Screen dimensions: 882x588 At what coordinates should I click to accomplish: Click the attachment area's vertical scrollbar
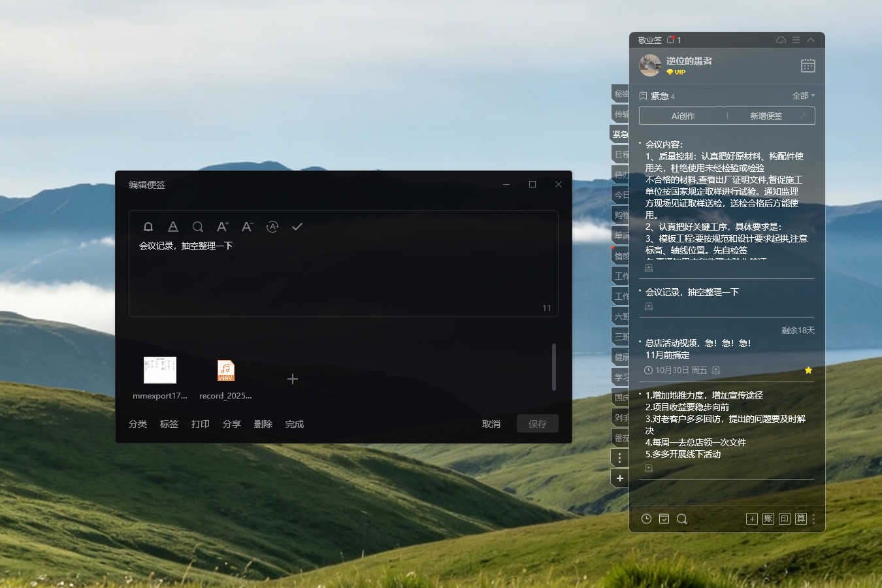point(554,367)
